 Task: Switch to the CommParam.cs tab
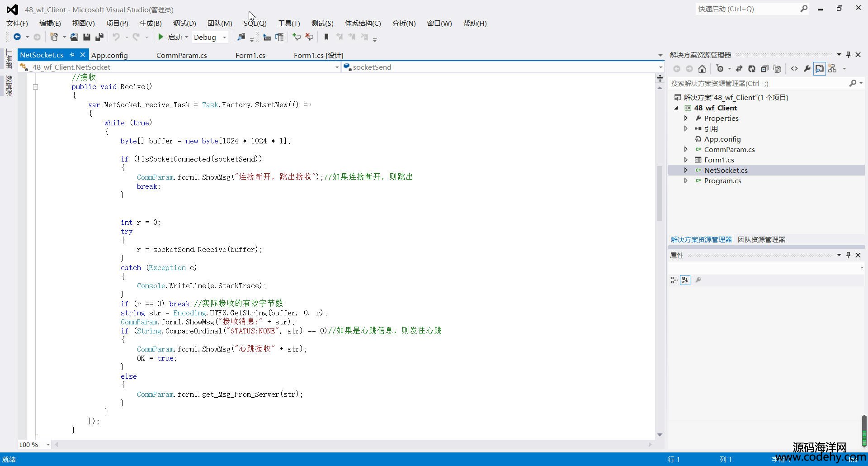182,55
